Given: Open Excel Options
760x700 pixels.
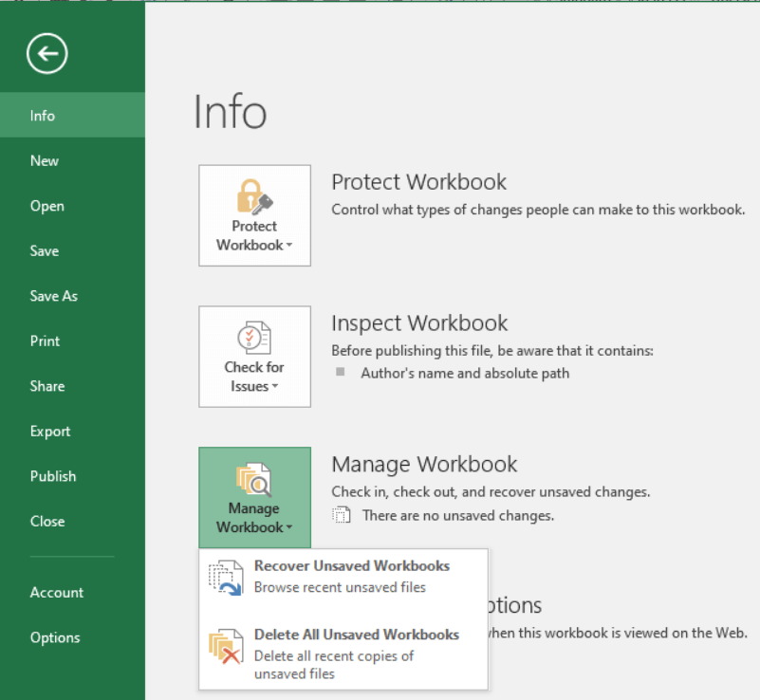Looking at the screenshot, I should (55, 637).
